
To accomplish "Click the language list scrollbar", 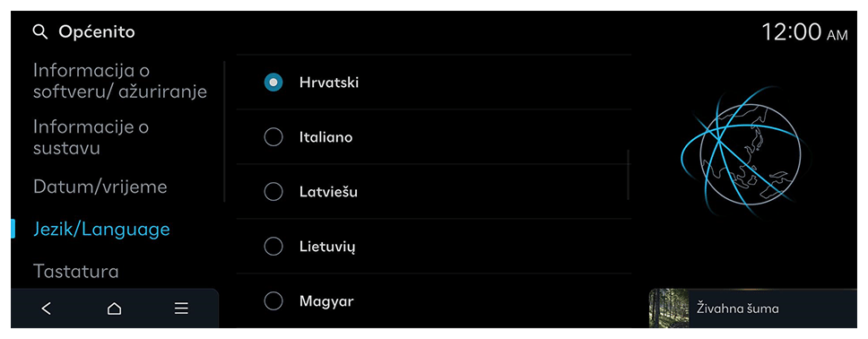I will (x=629, y=175).
